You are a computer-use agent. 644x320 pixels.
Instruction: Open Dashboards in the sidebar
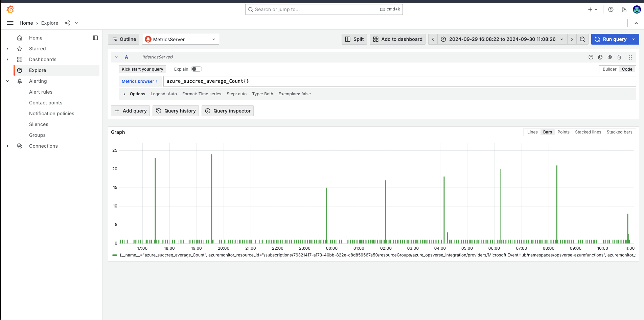pyautogui.click(x=43, y=59)
